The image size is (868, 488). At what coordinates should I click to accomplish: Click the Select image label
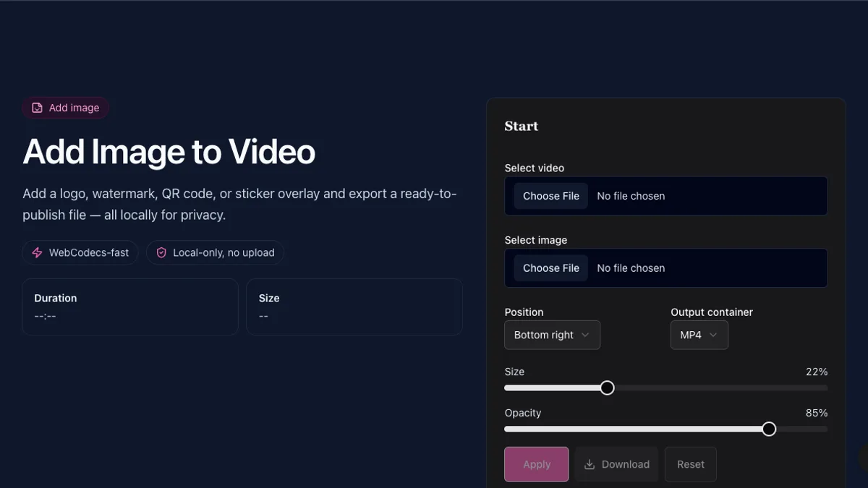point(536,240)
